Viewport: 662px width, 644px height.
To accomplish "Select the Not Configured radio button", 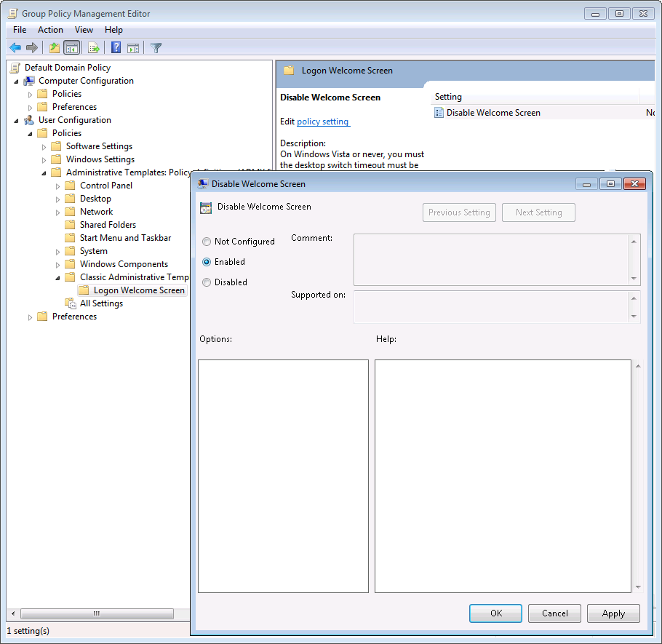I will pyautogui.click(x=207, y=242).
